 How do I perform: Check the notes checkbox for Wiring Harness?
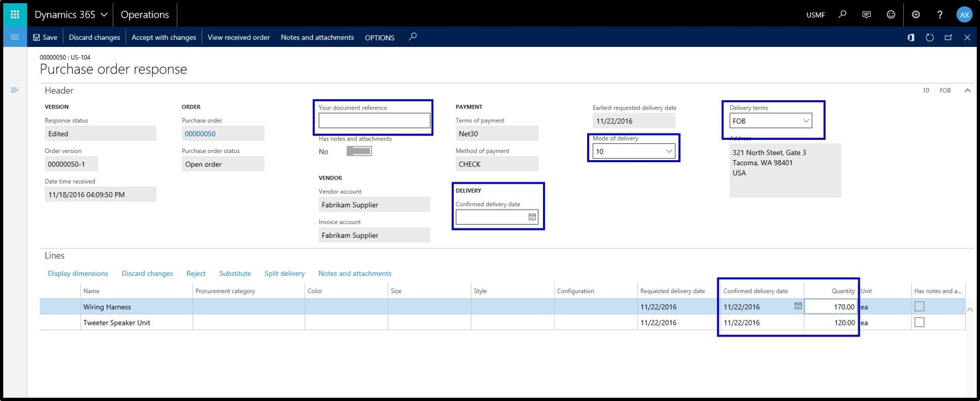(920, 307)
